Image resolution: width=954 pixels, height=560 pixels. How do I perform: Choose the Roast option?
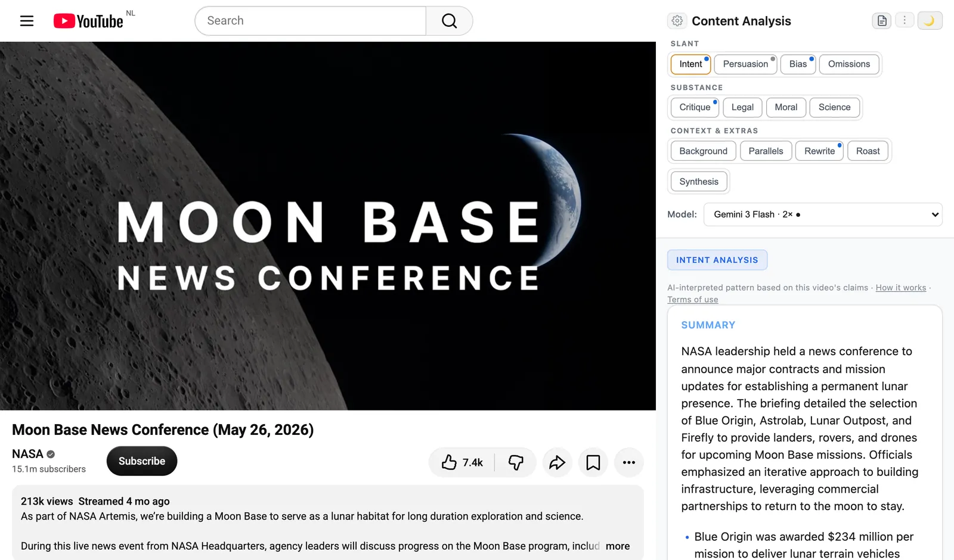(868, 151)
